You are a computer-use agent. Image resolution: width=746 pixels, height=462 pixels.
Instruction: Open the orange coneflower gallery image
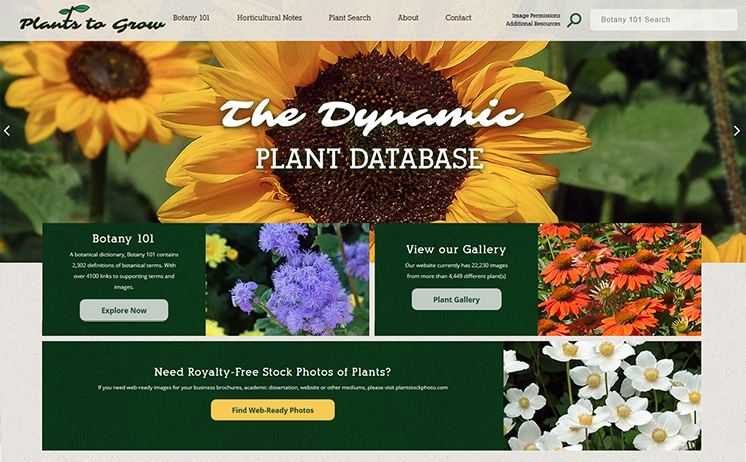tap(619, 279)
